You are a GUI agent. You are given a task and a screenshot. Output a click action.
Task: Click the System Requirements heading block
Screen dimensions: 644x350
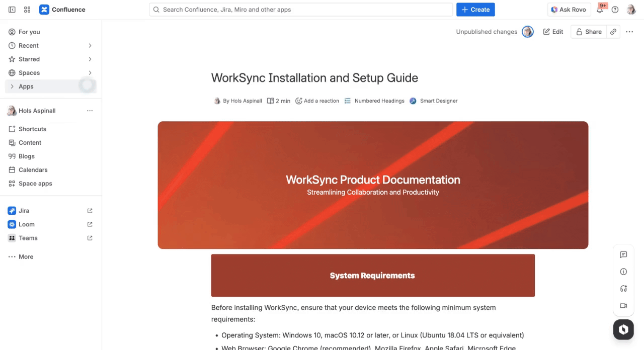click(373, 276)
